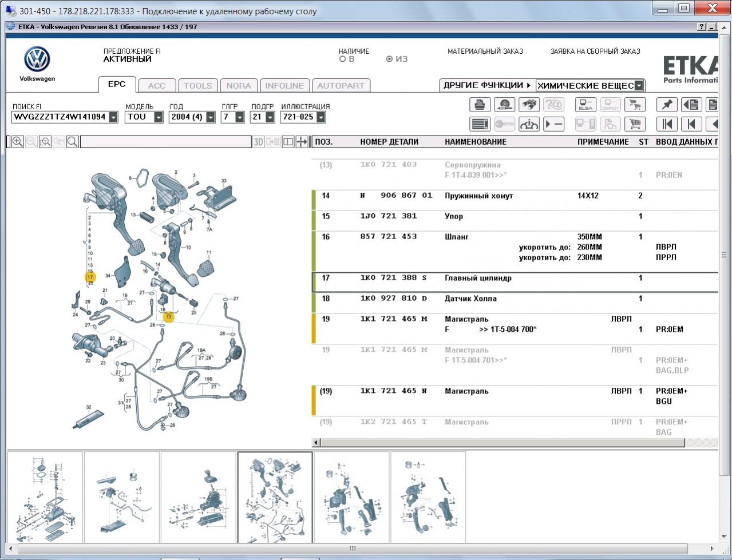The width and height of the screenshot is (732, 560).
Task: Click the НАИМЕНОВАНИЕ column header
Action: (x=476, y=142)
